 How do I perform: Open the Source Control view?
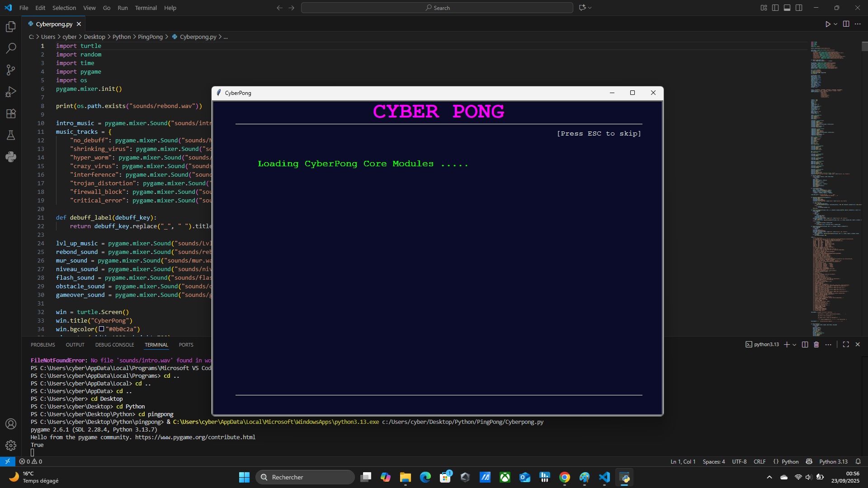tap(11, 70)
